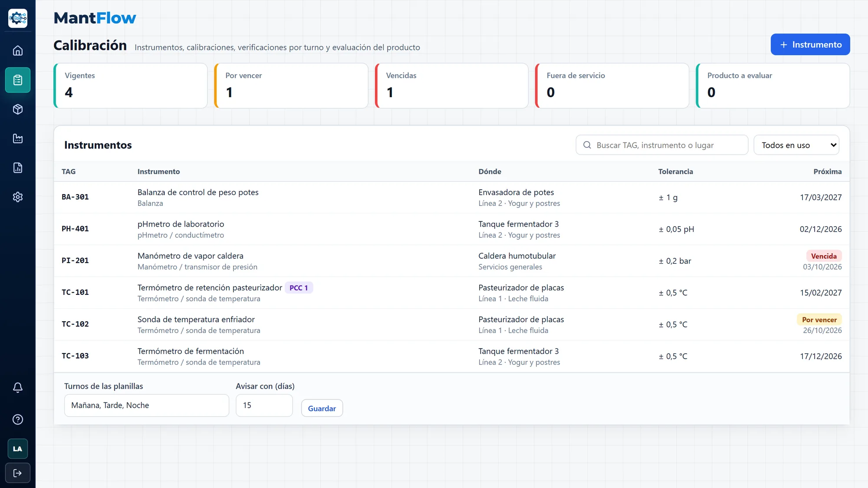
Task: Select the Vencidas summary card
Action: 452,86
